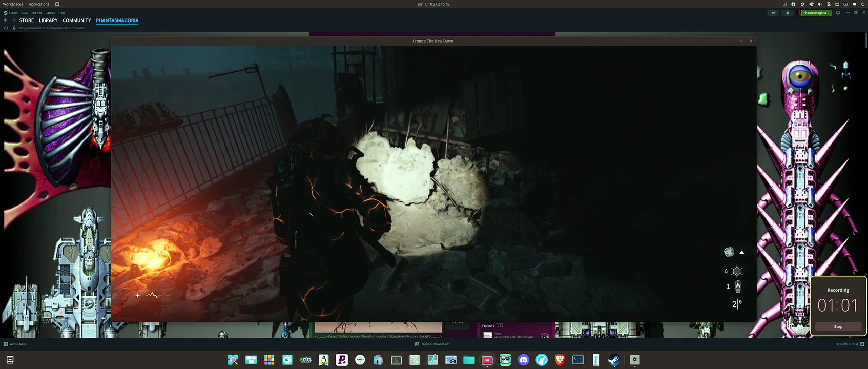Open the PHANTASMAGORIA profile tab
Image resolution: width=868 pixels, height=369 pixels.
pyautogui.click(x=117, y=20)
